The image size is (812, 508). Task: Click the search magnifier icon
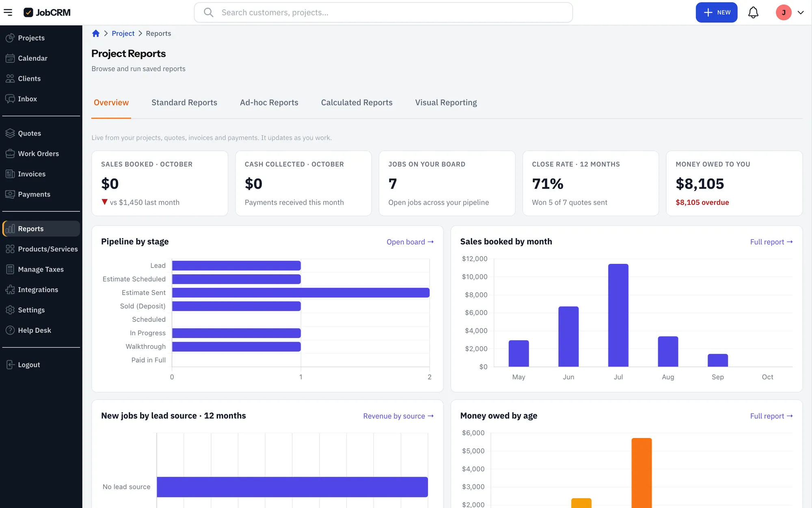209,13
